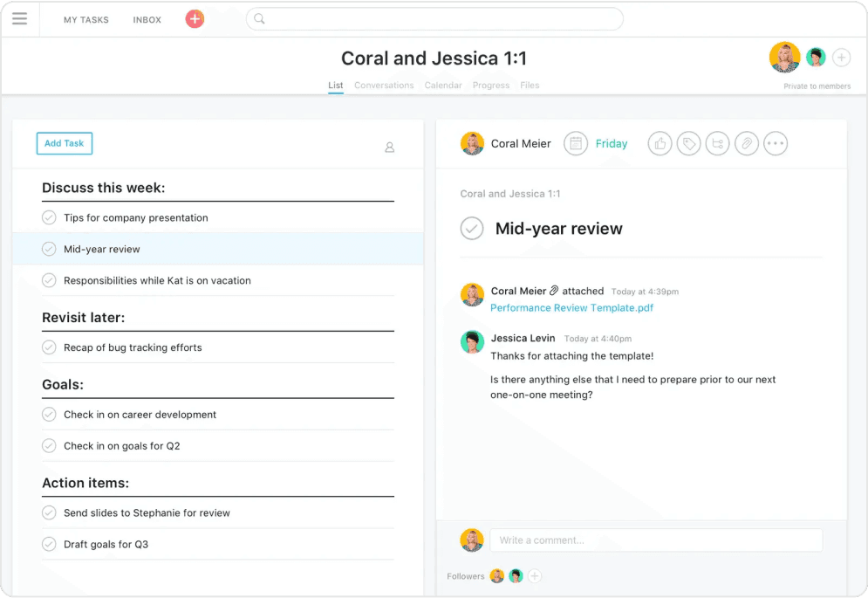Switch to the Calendar tab
Screen dimensions: 868x598
(443, 86)
